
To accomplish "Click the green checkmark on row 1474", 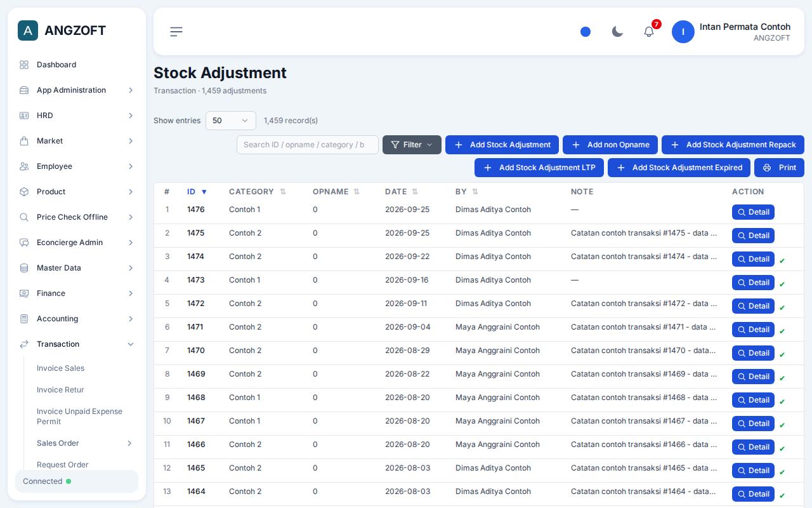I will [x=782, y=260].
